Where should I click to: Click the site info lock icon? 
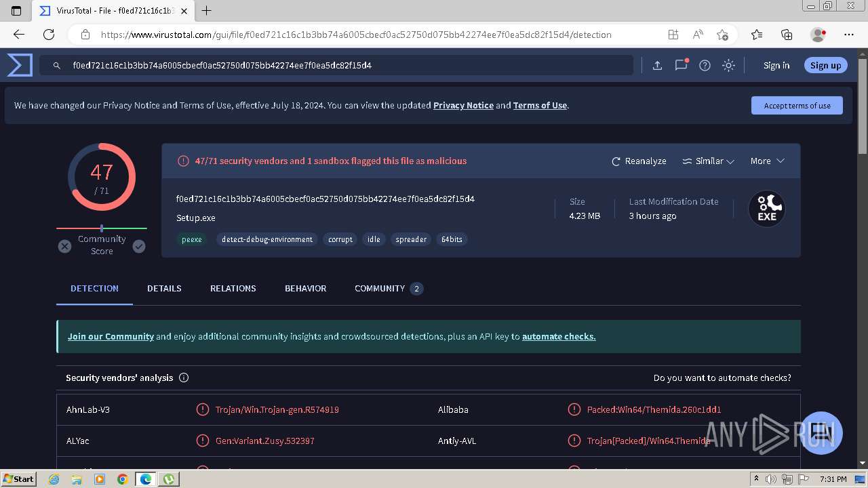tap(85, 35)
